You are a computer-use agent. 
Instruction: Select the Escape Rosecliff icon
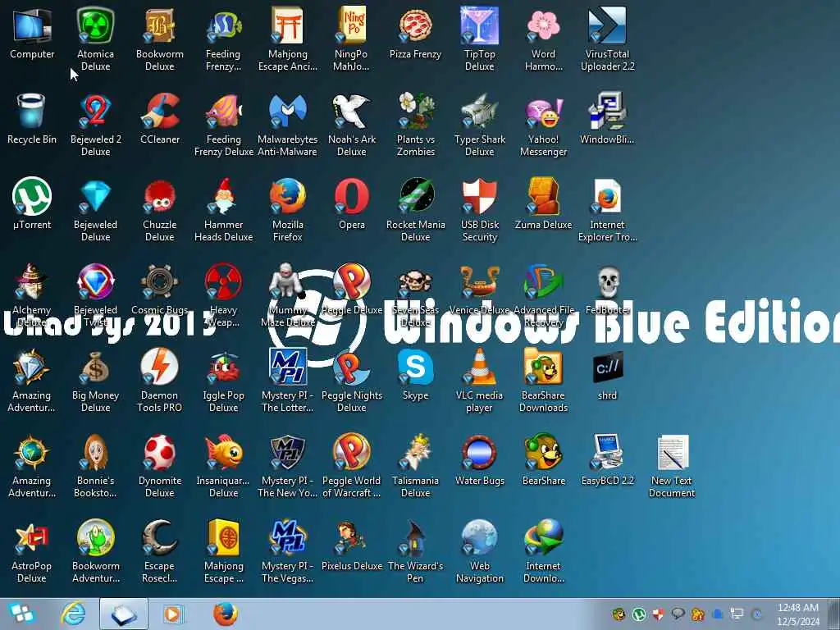pos(160,550)
